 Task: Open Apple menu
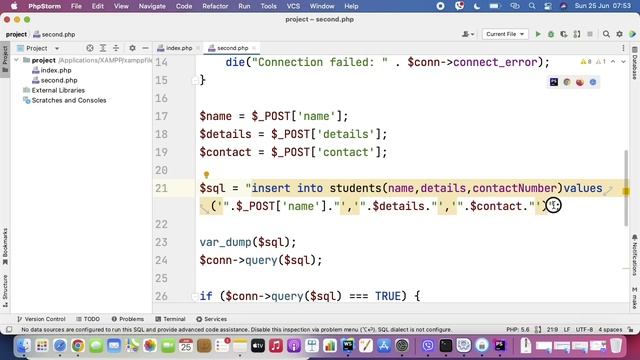[14, 6]
